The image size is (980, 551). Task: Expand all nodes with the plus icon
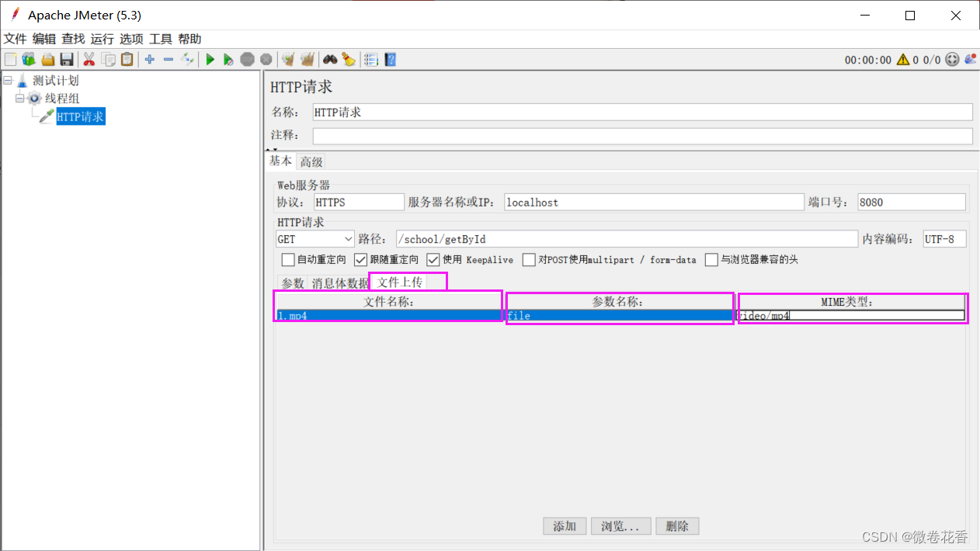(149, 59)
